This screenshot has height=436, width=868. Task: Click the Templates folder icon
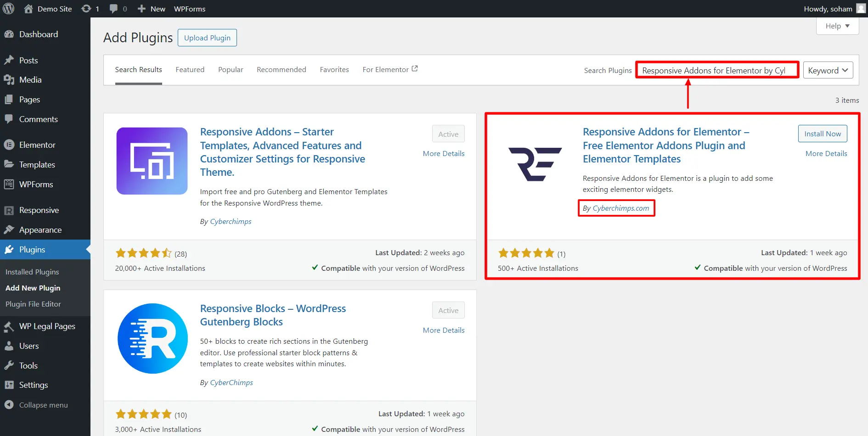(9, 164)
